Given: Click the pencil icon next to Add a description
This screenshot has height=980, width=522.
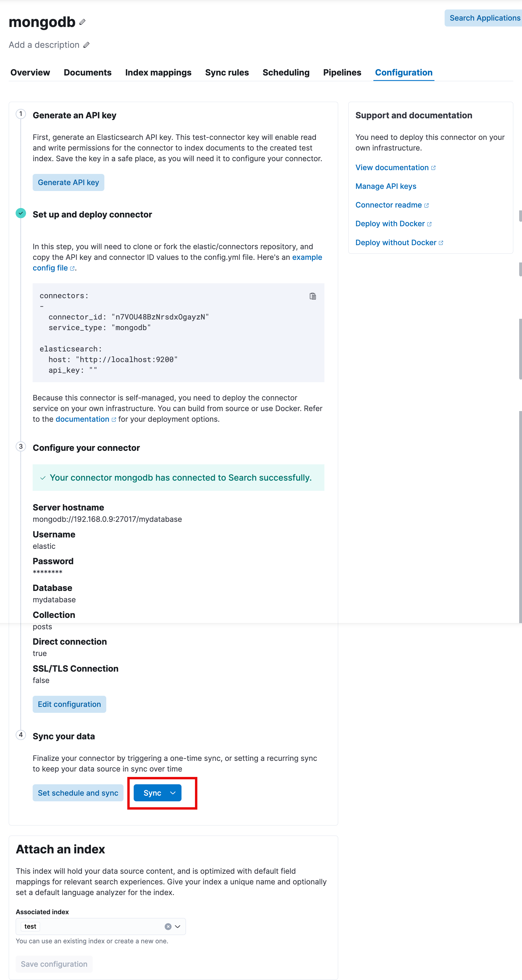Looking at the screenshot, I should coord(87,45).
